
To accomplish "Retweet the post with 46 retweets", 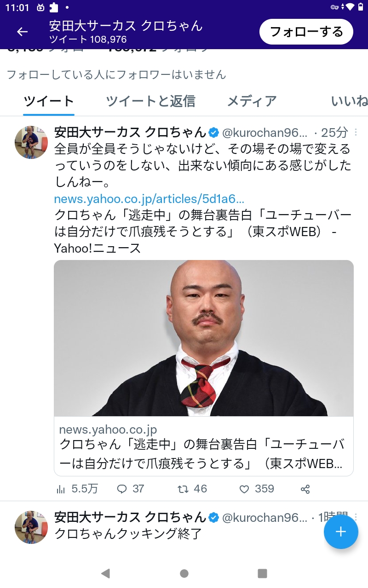I will coord(192,489).
